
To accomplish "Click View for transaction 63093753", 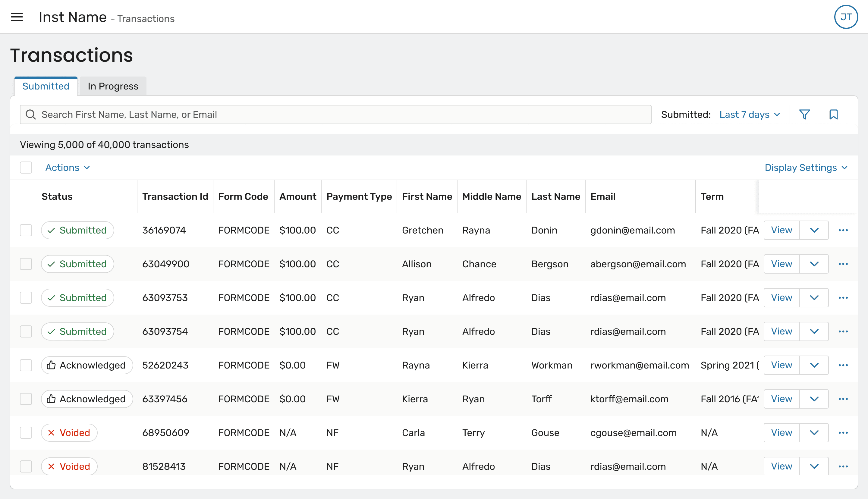I will (781, 297).
